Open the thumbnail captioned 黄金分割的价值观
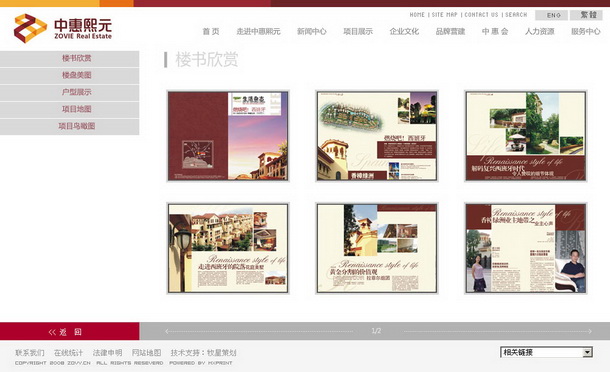 click(x=377, y=248)
